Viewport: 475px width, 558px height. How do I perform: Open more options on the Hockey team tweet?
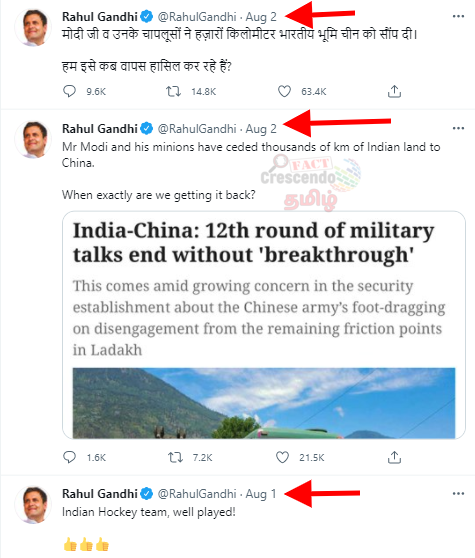click(x=458, y=494)
